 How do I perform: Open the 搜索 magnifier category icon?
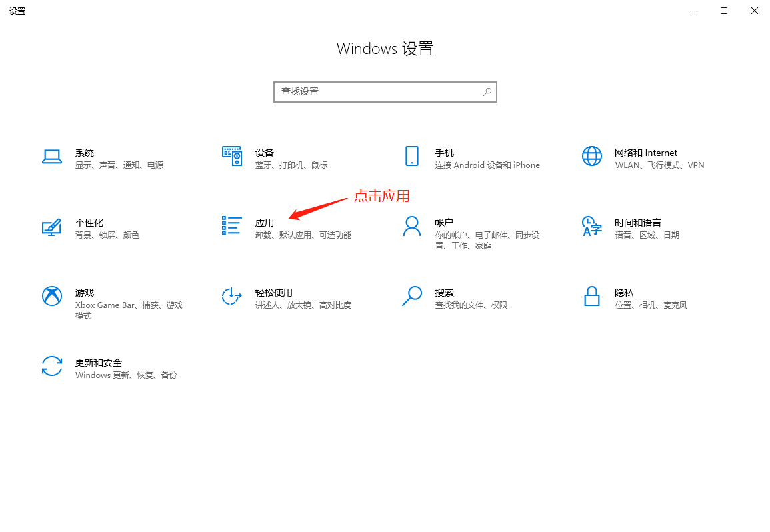(412, 296)
